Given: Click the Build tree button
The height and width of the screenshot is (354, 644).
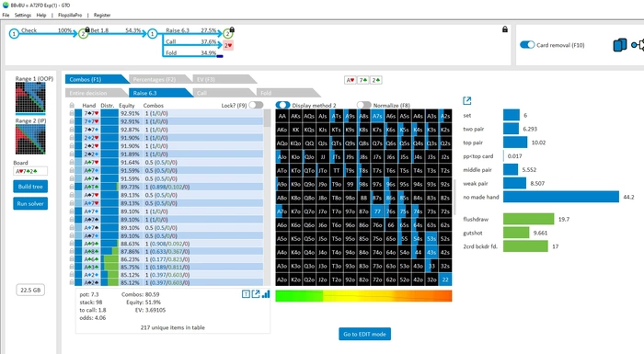Looking at the screenshot, I should 30,187.
